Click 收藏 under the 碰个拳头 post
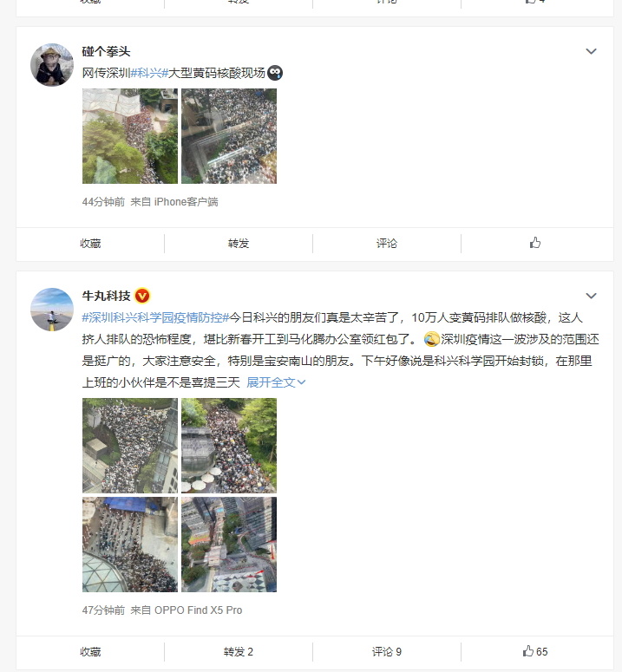 pyautogui.click(x=90, y=244)
